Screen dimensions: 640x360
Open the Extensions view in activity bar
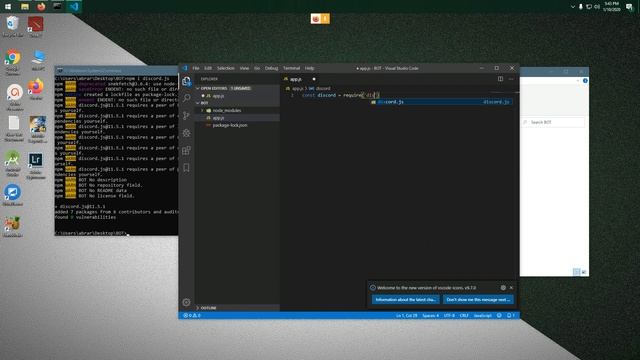(187, 150)
